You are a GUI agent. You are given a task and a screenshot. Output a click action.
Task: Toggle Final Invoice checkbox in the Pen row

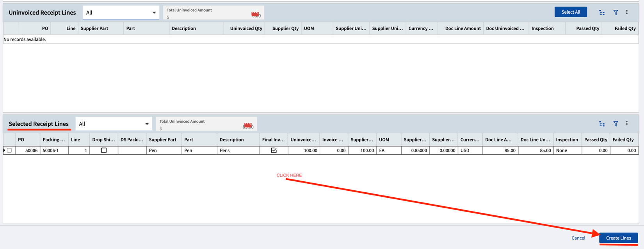click(274, 150)
